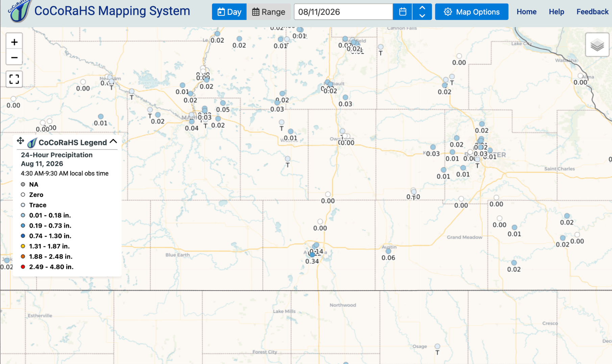Image resolution: width=612 pixels, height=364 pixels.
Task: Click the Wabasha map label
Action: coord(566,60)
